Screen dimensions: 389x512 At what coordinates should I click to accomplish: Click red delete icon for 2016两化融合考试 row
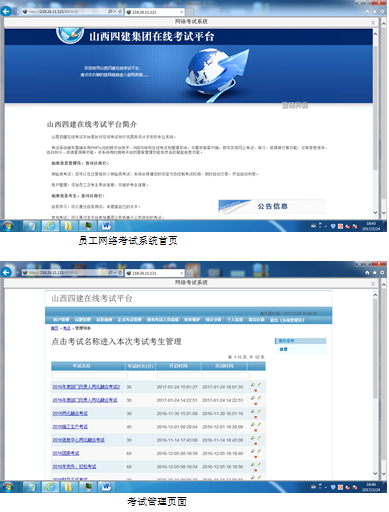click(x=256, y=417)
